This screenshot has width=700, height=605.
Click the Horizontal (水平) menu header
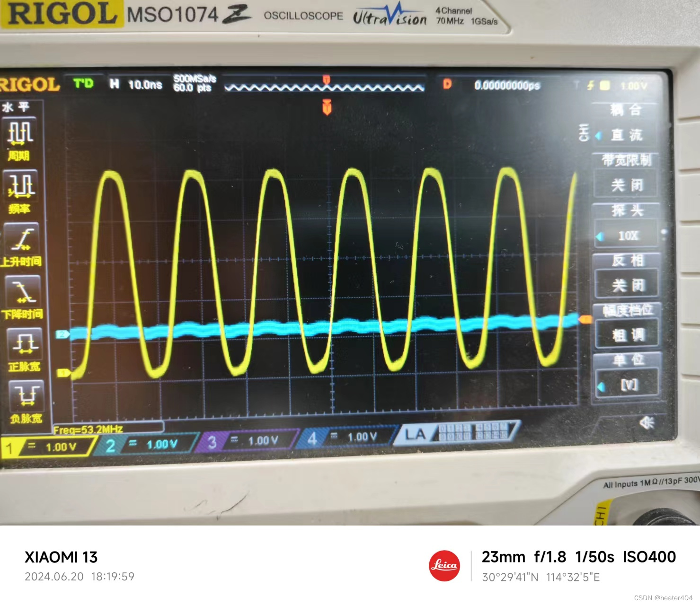(x=16, y=107)
